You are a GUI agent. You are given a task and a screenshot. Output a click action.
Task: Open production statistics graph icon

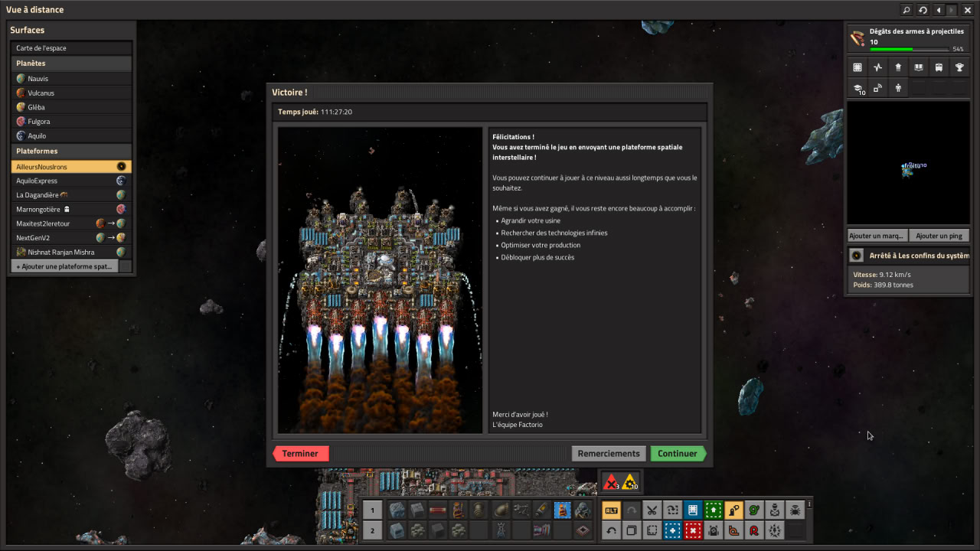click(x=877, y=67)
